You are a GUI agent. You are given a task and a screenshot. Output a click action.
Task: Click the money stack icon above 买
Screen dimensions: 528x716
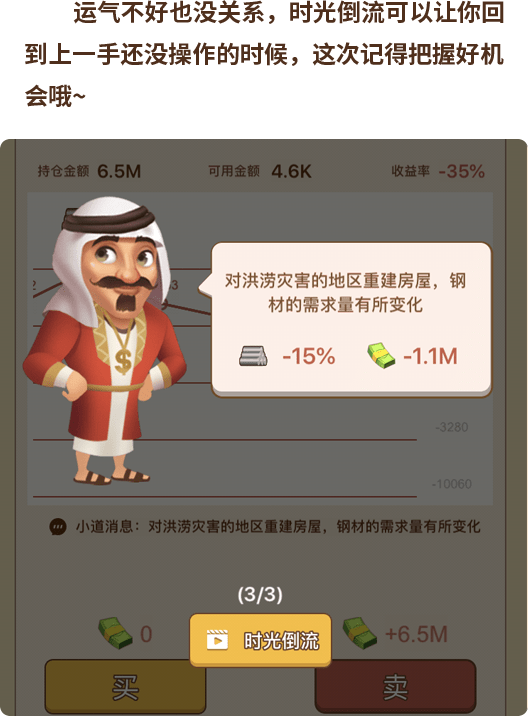point(116,633)
